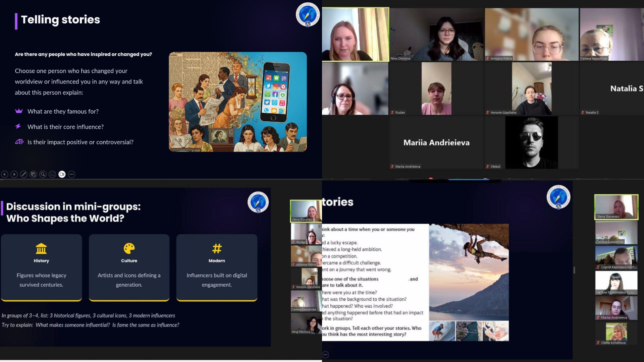
Task: Select Mariia Andrieieva's name tile in gallery
Action: point(436,142)
